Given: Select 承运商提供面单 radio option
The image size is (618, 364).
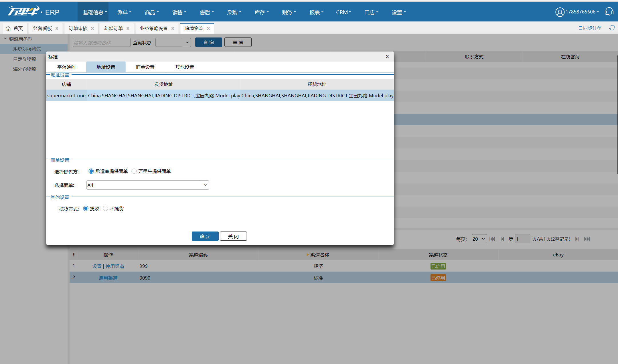Looking at the screenshot, I should (91, 171).
